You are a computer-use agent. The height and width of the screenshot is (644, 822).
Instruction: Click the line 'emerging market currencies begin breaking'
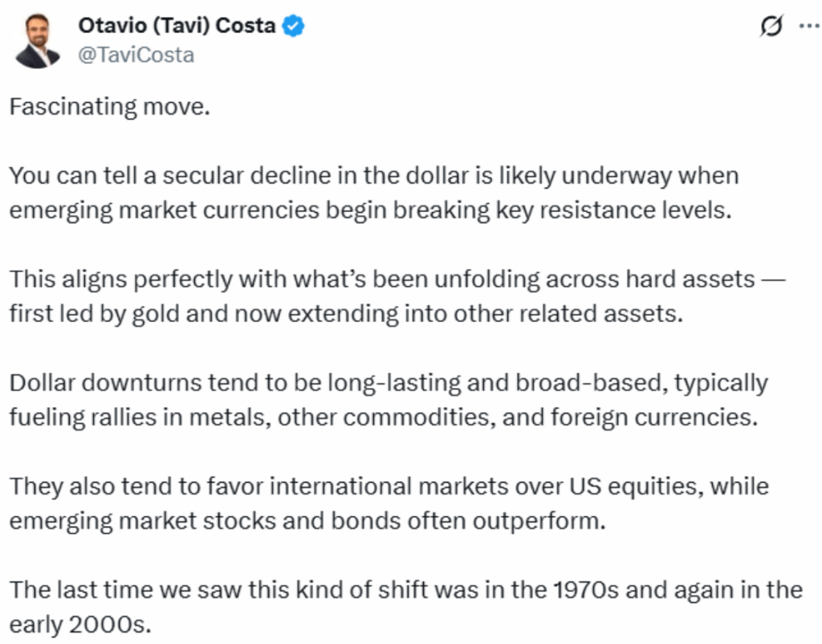370,210
